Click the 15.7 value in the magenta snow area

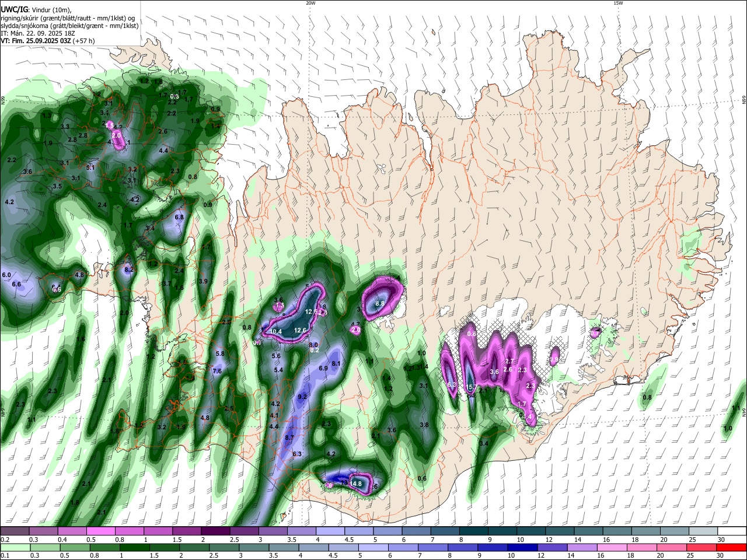(x=473, y=387)
